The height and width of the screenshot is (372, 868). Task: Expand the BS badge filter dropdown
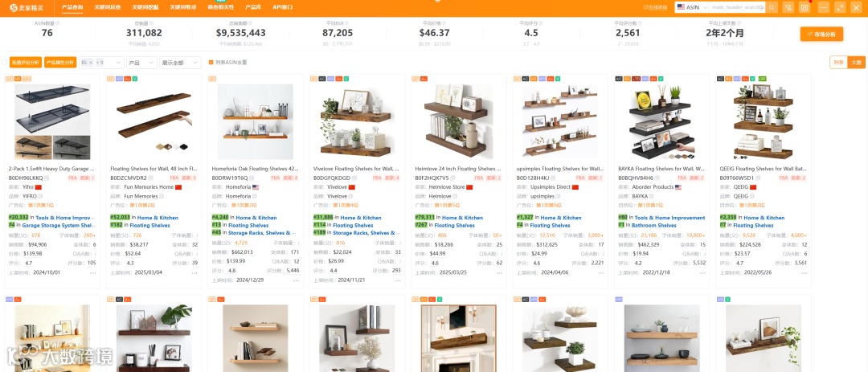(102, 63)
